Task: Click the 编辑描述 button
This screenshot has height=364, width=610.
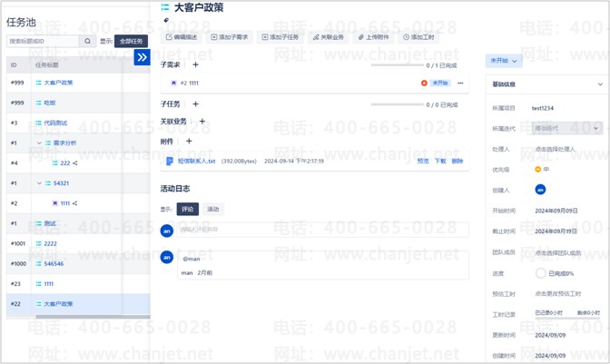Action: click(182, 37)
